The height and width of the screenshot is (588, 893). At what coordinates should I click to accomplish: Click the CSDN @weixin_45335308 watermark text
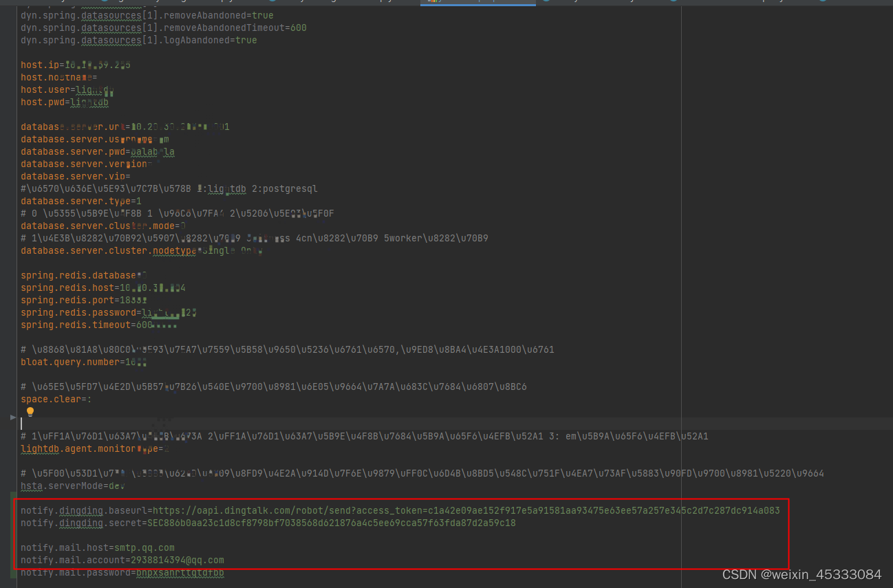(801, 574)
